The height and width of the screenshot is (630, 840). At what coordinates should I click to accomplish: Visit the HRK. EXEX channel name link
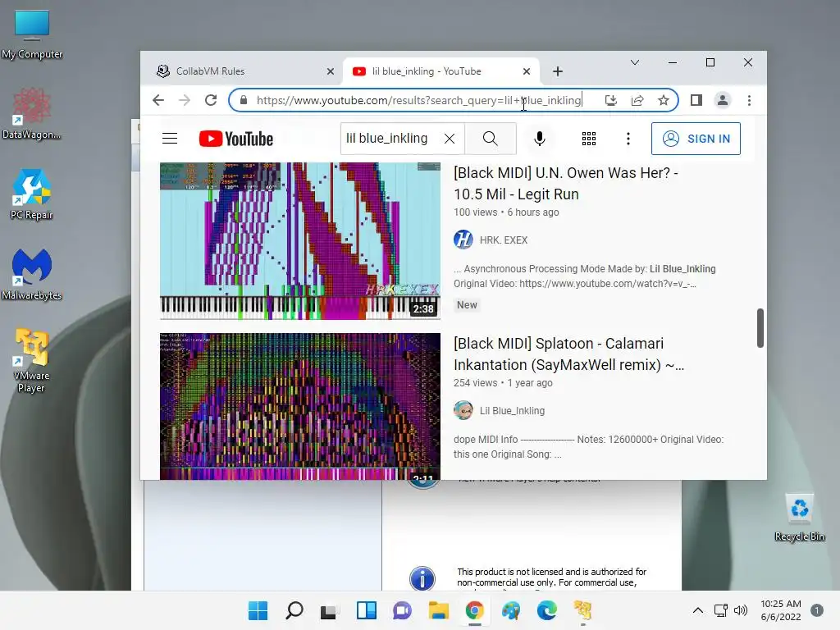point(504,240)
